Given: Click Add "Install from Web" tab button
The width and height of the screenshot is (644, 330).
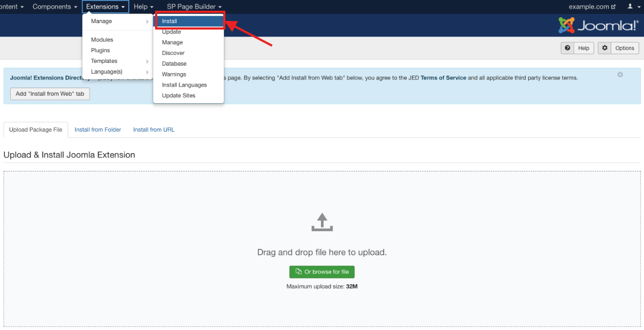Looking at the screenshot, I should coord(50,94).
